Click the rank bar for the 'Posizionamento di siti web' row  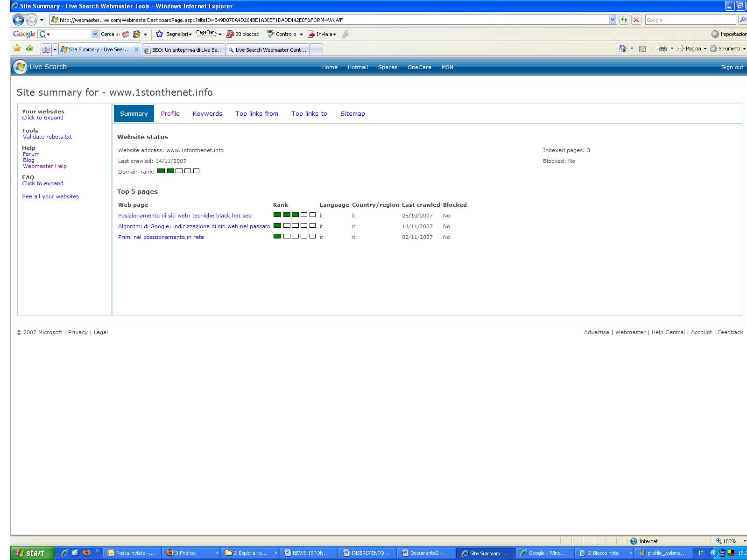click(x=295, y=215)
